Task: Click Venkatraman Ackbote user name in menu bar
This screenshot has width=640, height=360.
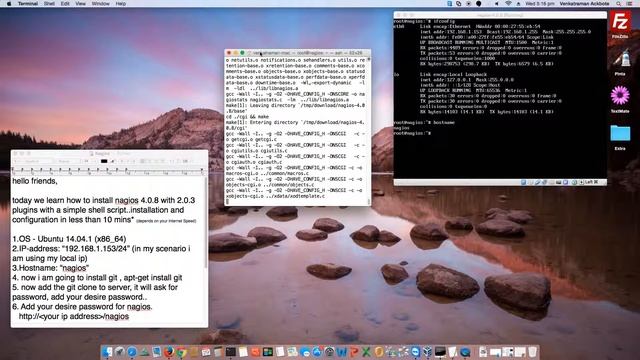Action: (x=584, y=3)
